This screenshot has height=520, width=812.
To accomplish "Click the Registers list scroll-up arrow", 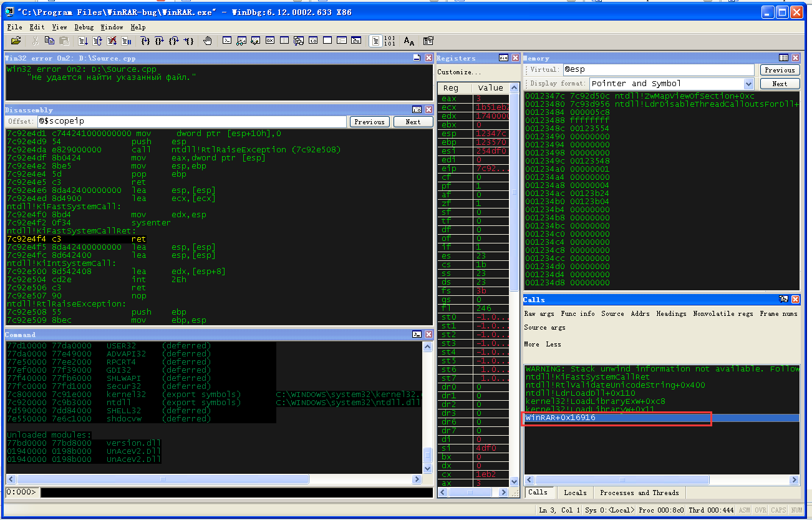I will (x=514, y=87).
